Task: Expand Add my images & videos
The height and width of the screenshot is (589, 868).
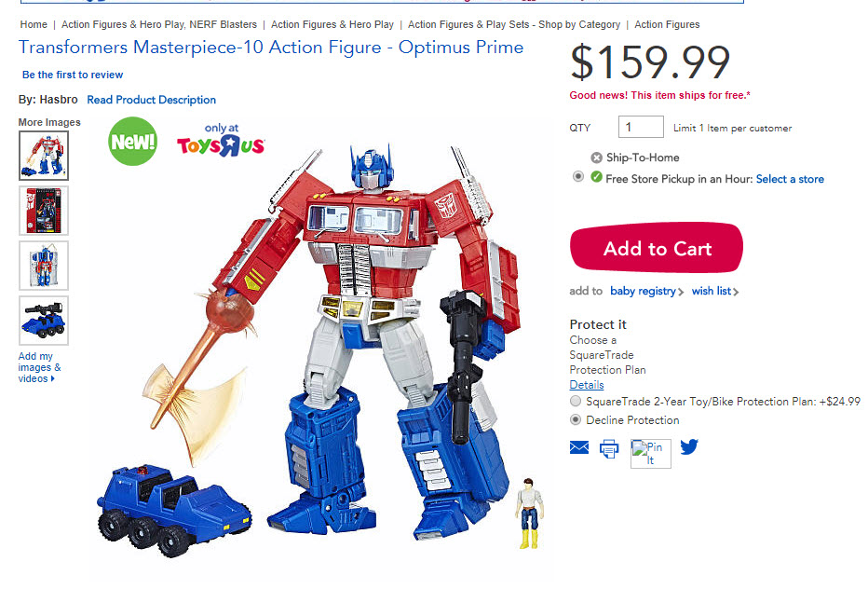Action: pyautogui.click(x=39, y=367)
